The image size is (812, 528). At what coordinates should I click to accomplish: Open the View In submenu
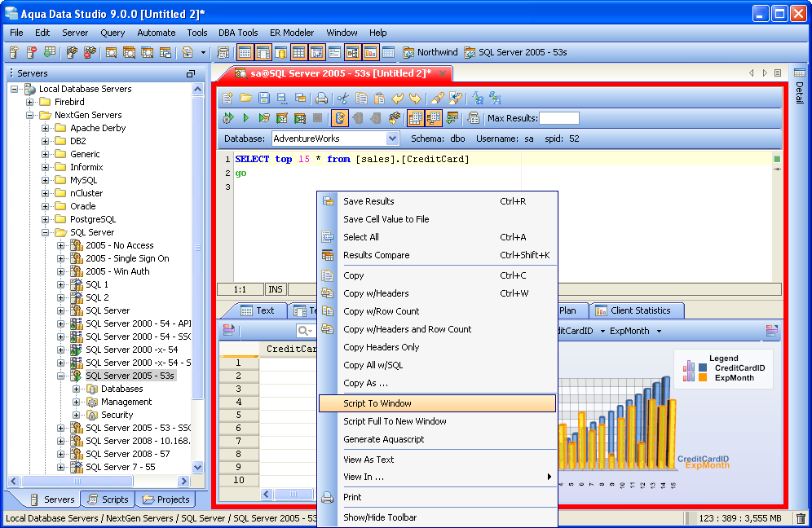[x=438, y=477]
